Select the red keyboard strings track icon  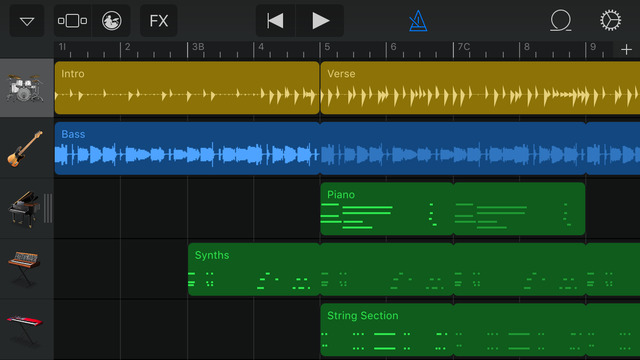[24, 329]
